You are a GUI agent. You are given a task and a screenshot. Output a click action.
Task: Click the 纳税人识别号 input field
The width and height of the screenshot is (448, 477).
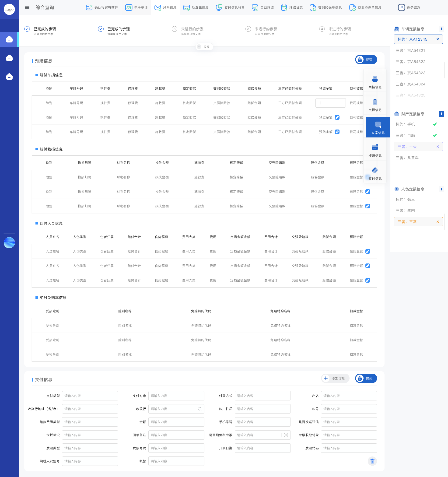90,461
